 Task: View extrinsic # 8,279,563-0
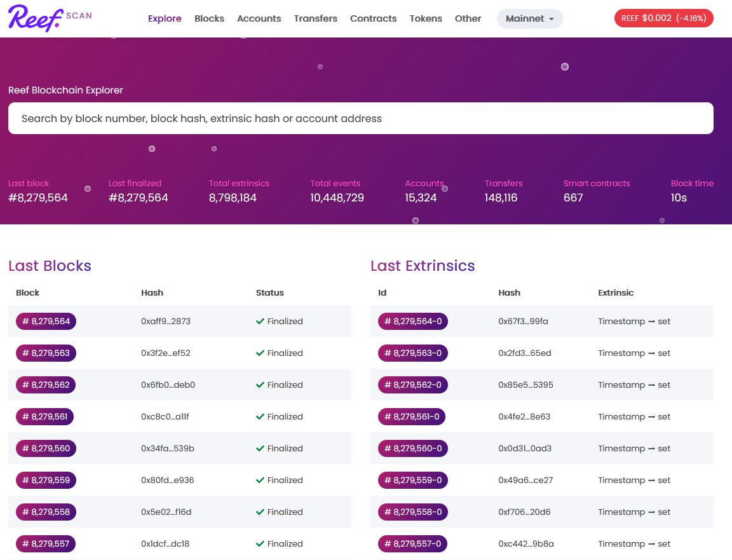[x=412, y=353]
